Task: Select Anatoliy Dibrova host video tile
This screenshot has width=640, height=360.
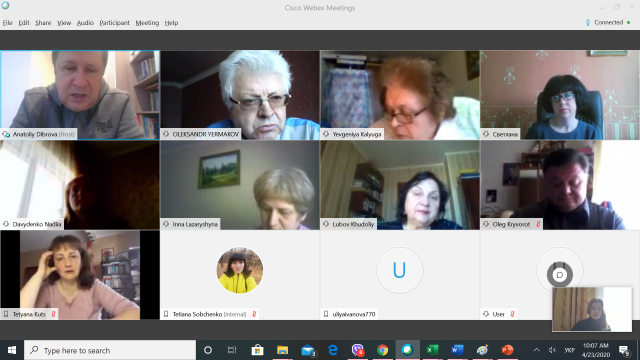Action: pos(80,95)
